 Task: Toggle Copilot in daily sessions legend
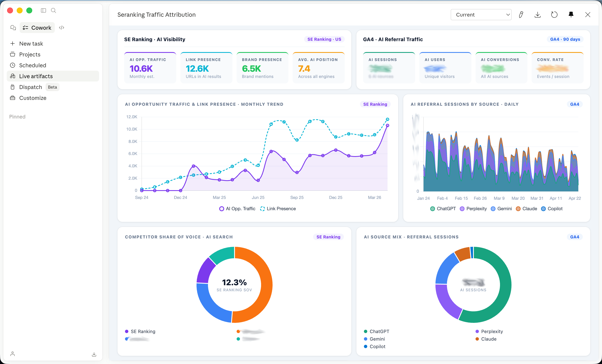(x=552, y=209)
